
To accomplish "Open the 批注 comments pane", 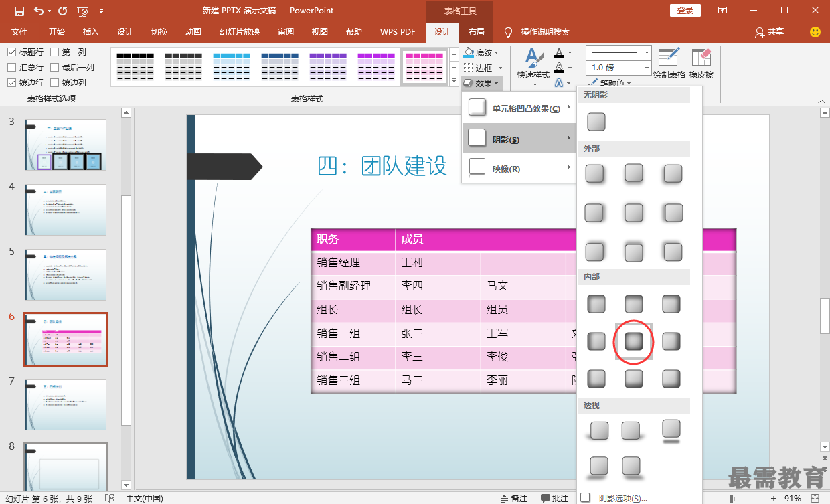I will click(555, 498).
